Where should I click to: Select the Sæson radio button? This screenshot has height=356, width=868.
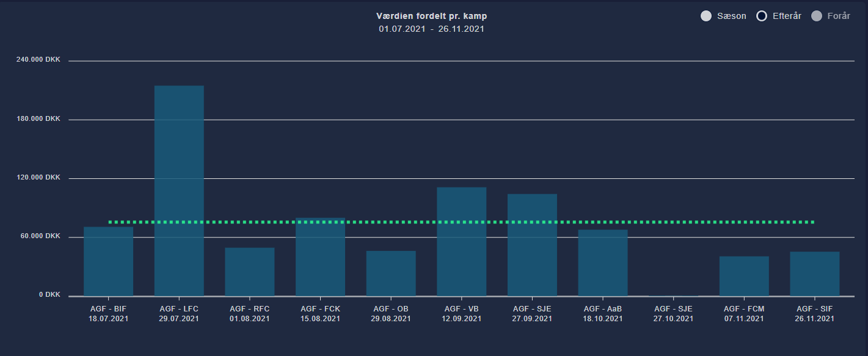[x=707, y=15]
